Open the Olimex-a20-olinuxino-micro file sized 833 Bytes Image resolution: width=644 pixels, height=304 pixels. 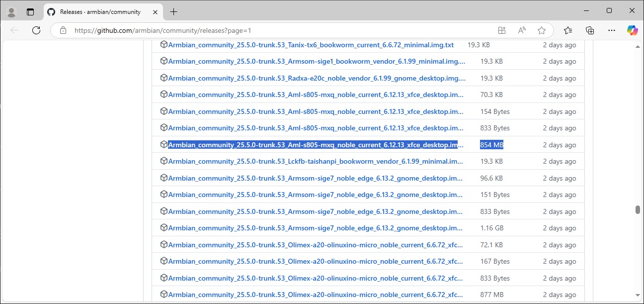(x=316, y=278)
